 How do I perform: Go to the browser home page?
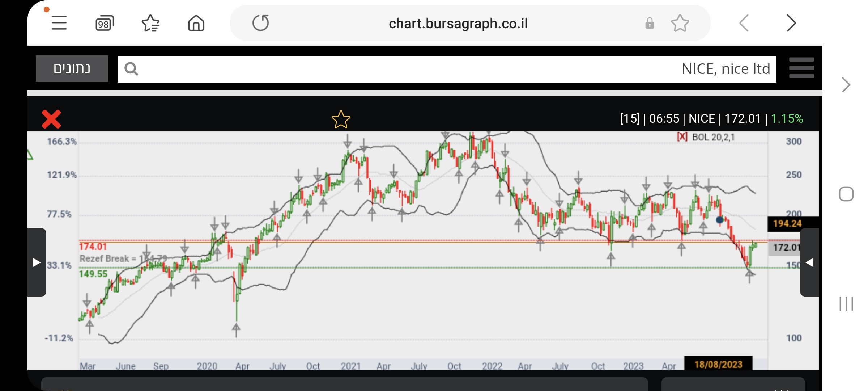click(196, 24)
